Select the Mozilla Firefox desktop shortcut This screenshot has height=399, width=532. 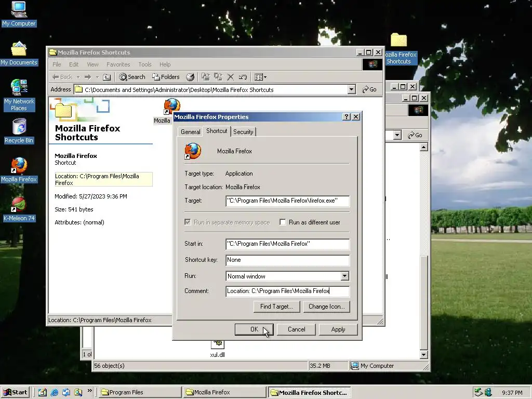[19, 170]
